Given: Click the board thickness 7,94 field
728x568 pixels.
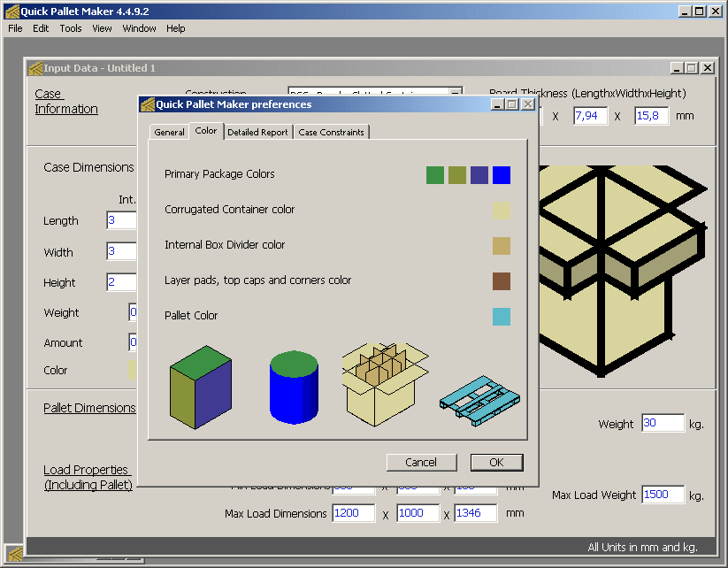Looking at the screenshot, I should pyautogui.click(x=591, y=116).
